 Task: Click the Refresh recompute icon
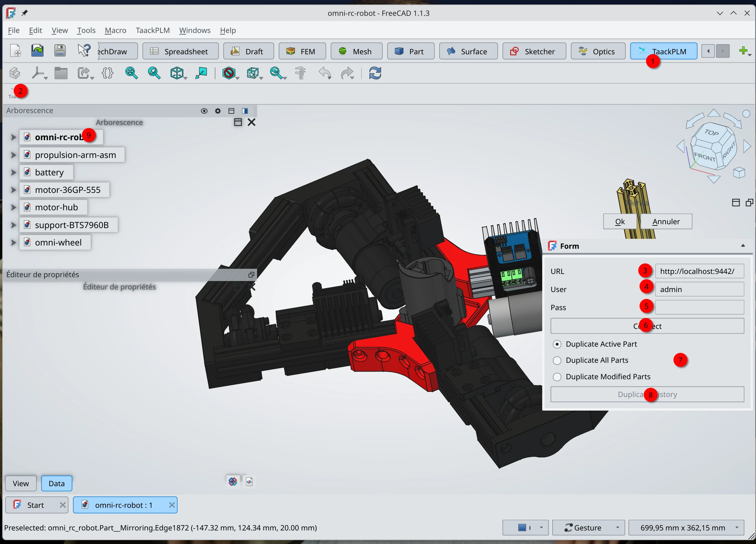point(375,73)
